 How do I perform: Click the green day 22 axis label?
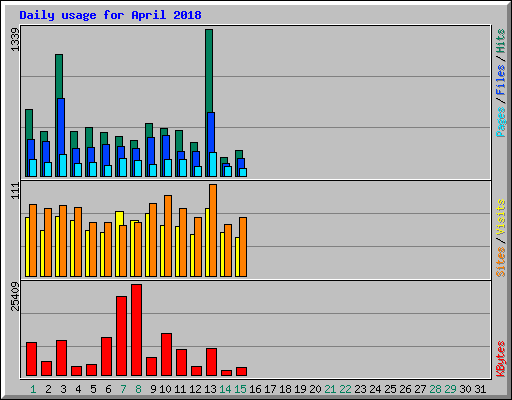coord(345,389)
